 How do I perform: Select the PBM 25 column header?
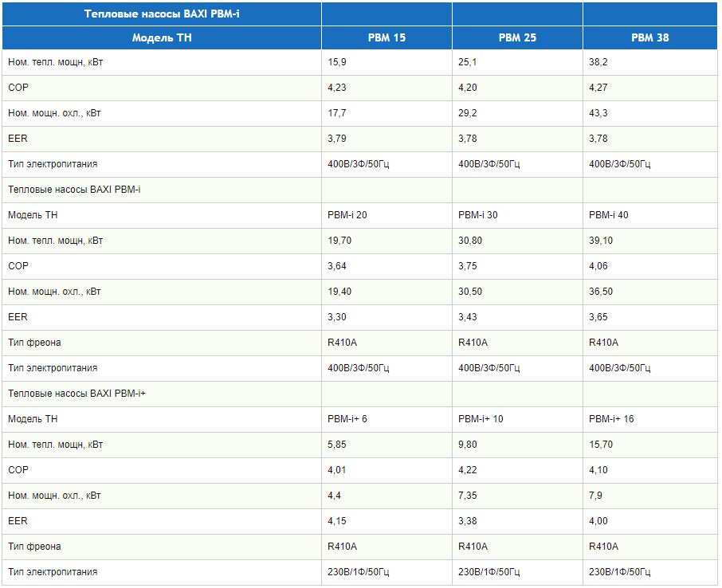[517, 37]
